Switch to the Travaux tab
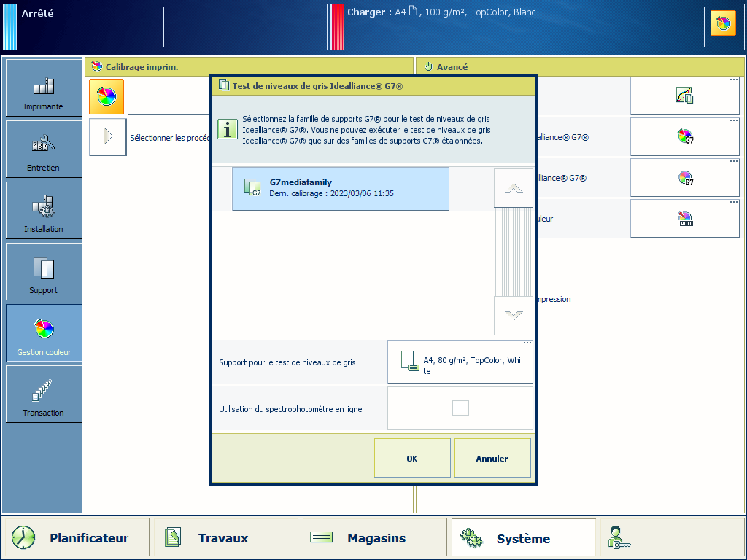Image resolution: width=747 pixels, height=560 pixels. tap(225, 538)
